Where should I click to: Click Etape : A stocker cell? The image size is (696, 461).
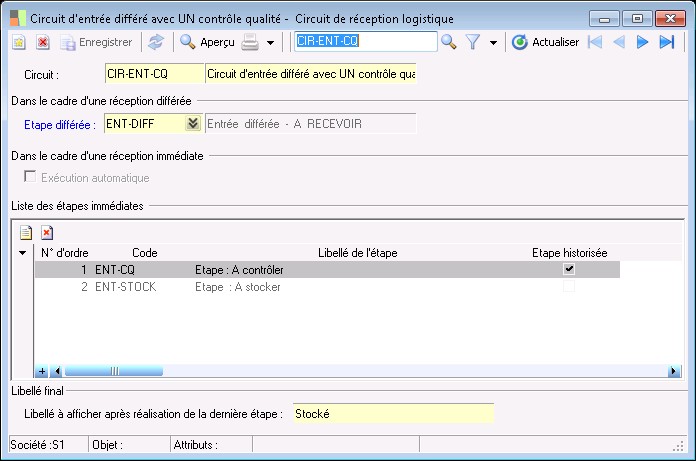pos(238,287)
